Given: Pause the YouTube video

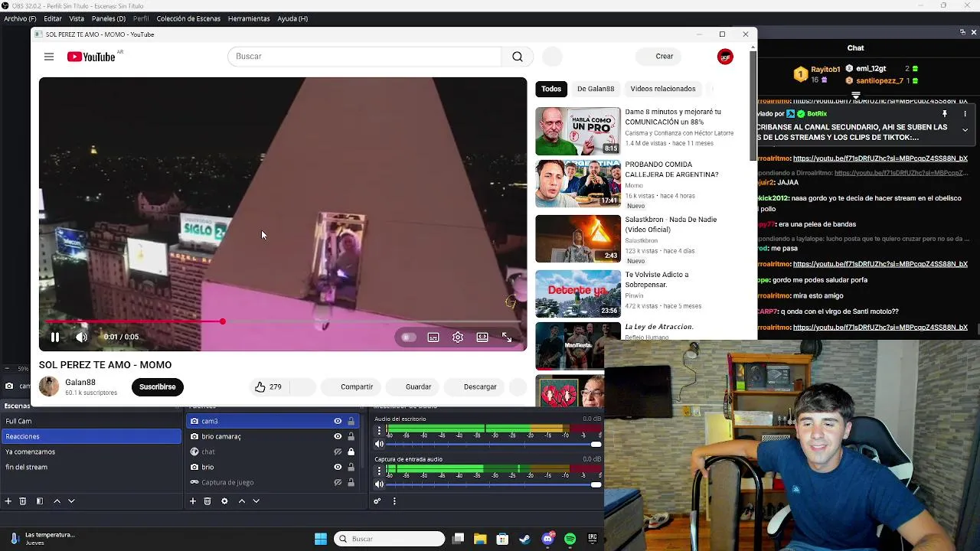Looking at the screenshot, I should point(55,337).
